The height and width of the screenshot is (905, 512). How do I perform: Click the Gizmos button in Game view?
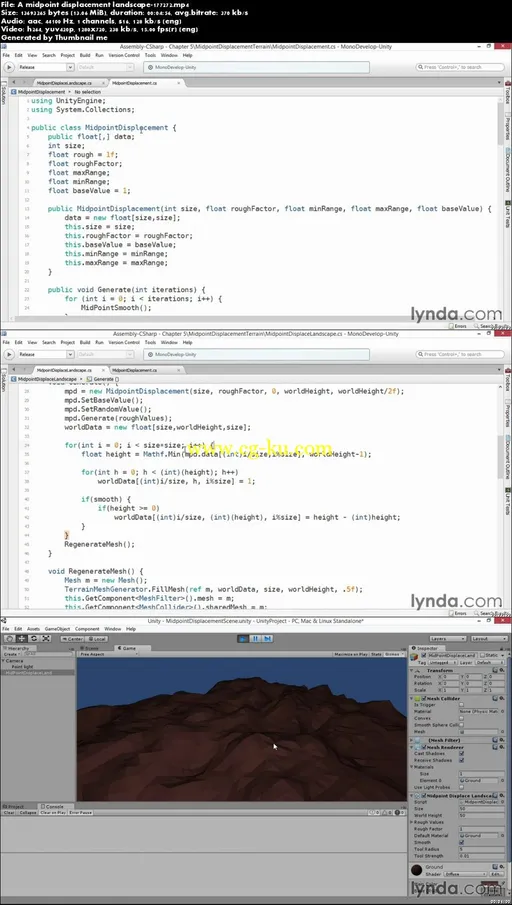[x=392, y=654]
